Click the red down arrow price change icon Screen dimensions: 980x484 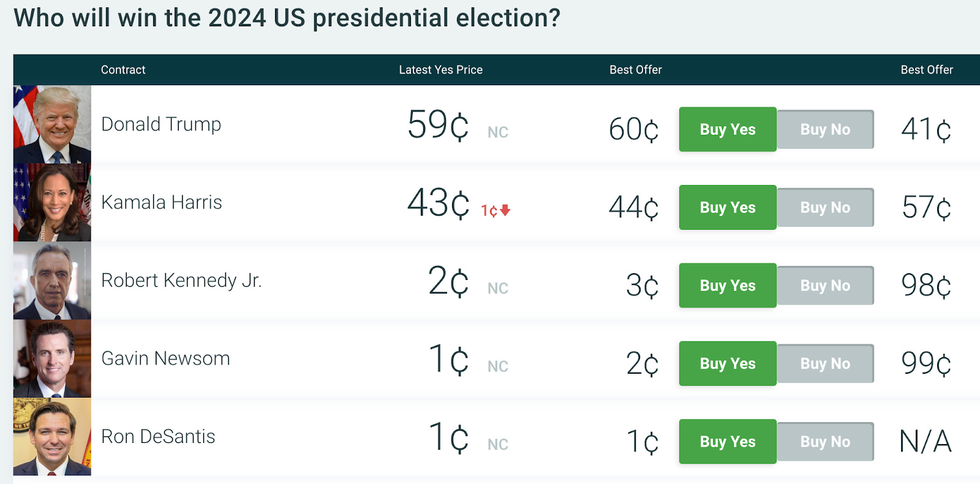click(x=505, y=211)
